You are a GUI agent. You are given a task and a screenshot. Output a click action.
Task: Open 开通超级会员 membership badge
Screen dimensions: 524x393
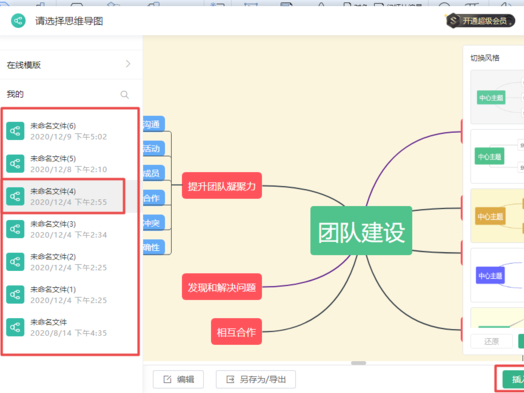pos(481,21)
